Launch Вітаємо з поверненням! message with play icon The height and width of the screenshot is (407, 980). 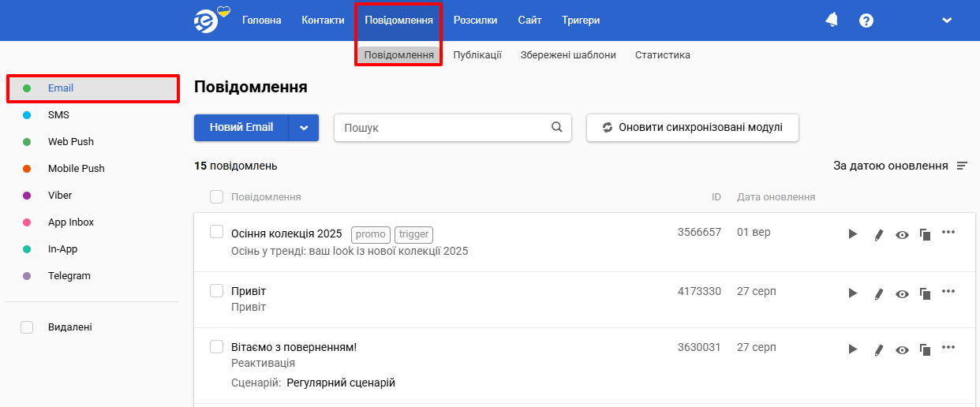click(x=853, y=349)
